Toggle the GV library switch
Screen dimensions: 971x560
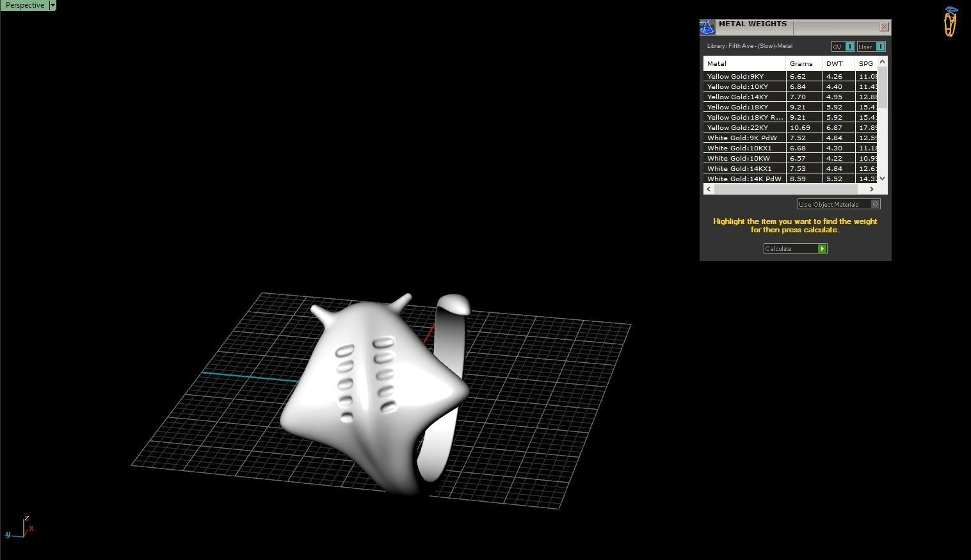(843, 47)
